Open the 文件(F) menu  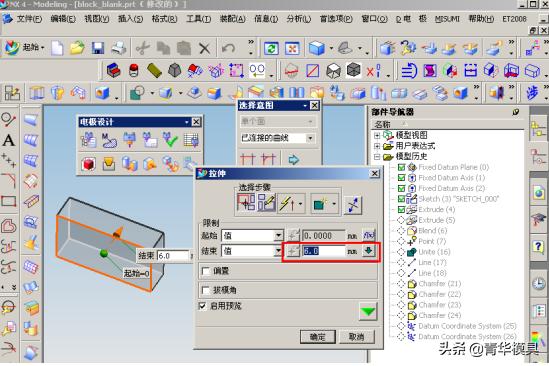(x=29, y=19)
